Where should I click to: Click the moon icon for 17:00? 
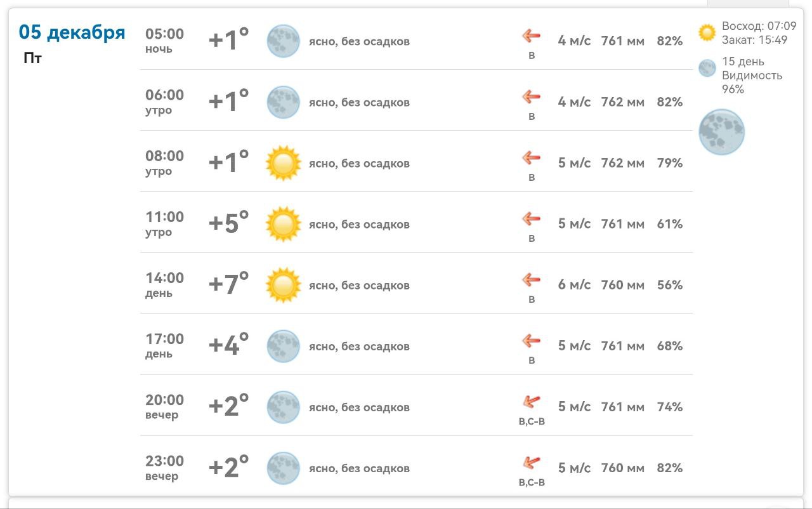283,346
